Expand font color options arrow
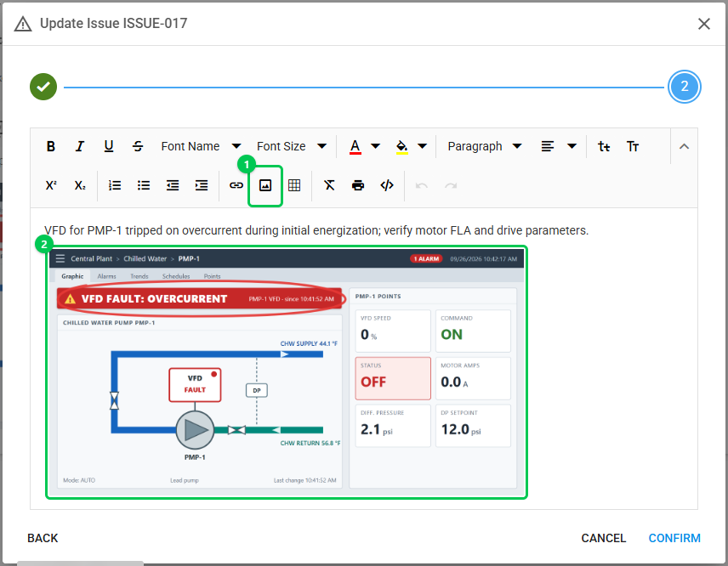728x566 pixels. pos(376,147)
